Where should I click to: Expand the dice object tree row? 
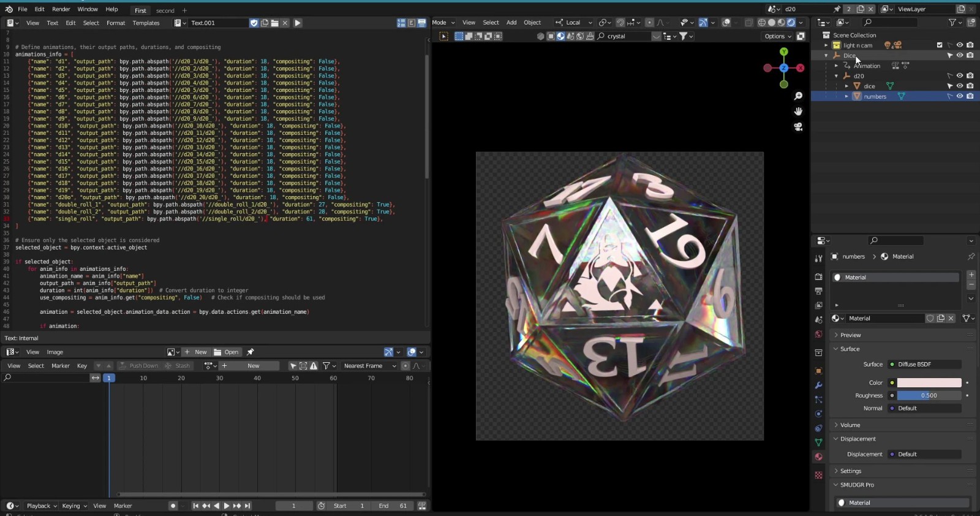click(846, 86)
